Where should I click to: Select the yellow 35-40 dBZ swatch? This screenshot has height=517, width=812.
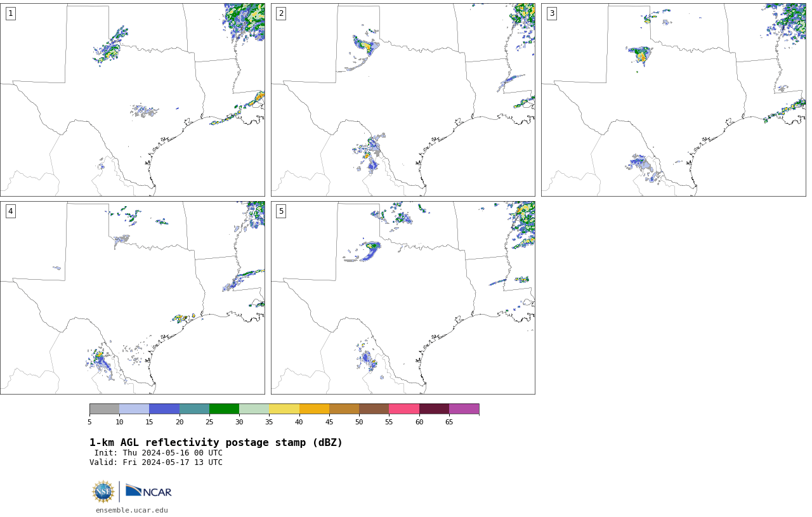pos(284,409)
